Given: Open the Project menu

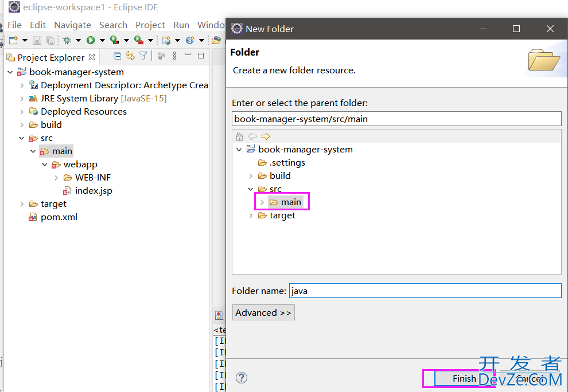Looking at the screenshot, I should click(x=150, y=25).
